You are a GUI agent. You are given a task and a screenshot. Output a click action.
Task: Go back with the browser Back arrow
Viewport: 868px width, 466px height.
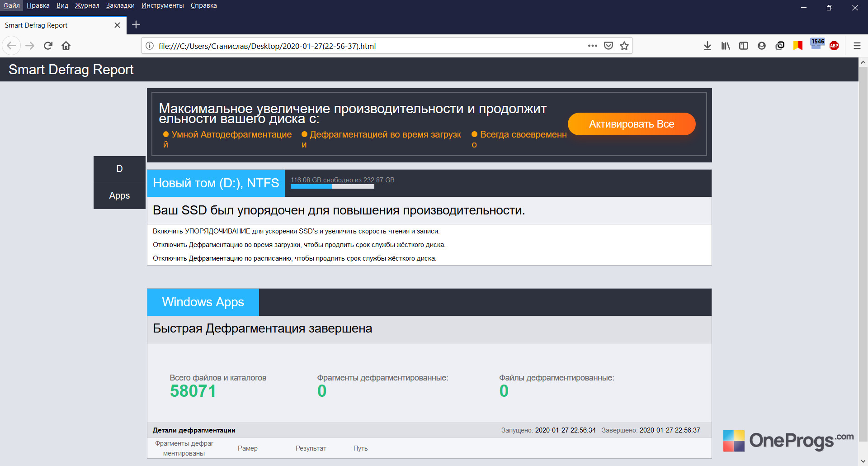coord(11,46)
